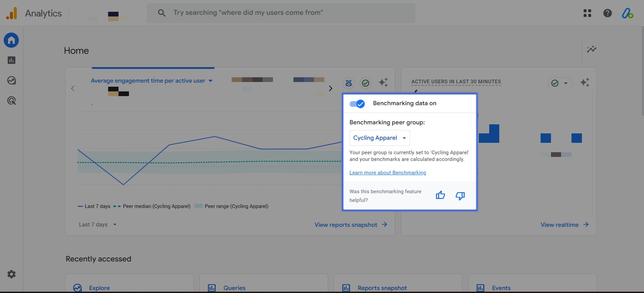This screenshot has height=293, width=644.
Task: Open the Last 7 days date range dropdown
Action: click(x=98, y=224)
